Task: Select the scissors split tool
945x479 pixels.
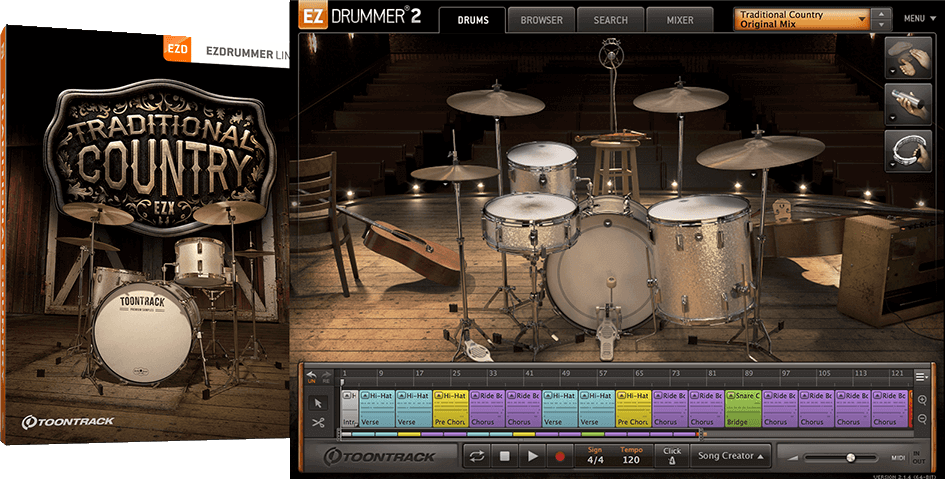Action: (x=319, y=422)
